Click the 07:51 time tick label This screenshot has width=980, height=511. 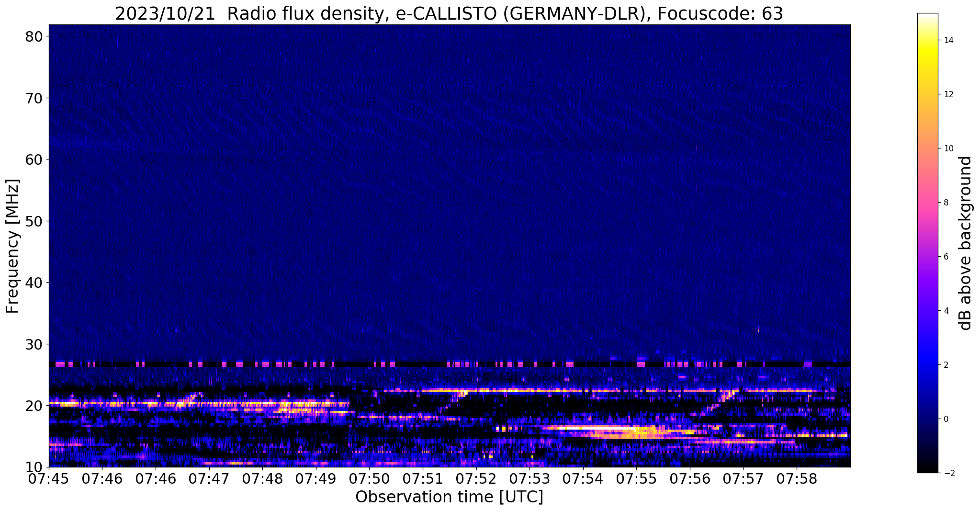coord(423,478)
